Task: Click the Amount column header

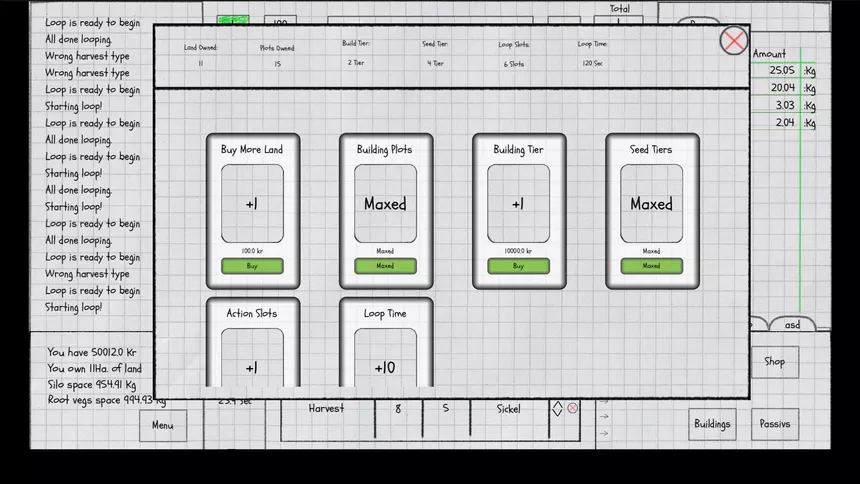Action: pos(770,54)
